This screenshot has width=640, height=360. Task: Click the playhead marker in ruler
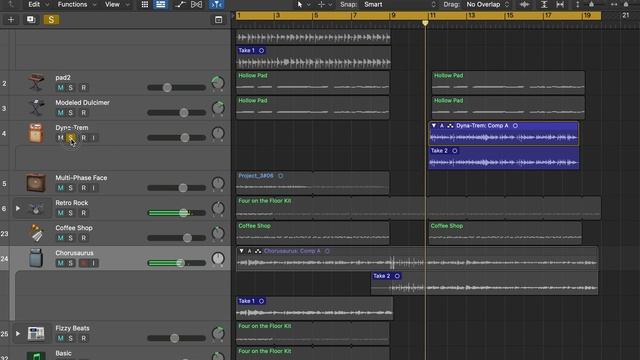[425, 23]
